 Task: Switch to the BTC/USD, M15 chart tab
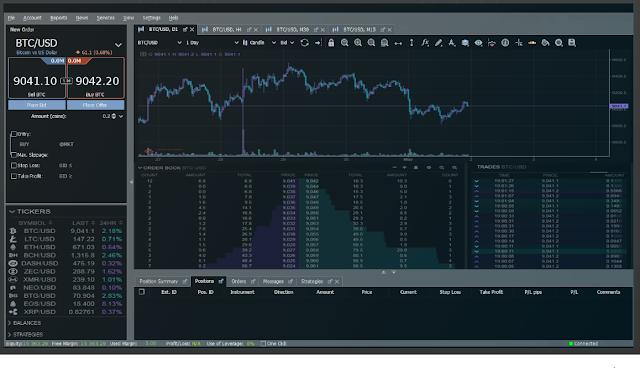359,29
